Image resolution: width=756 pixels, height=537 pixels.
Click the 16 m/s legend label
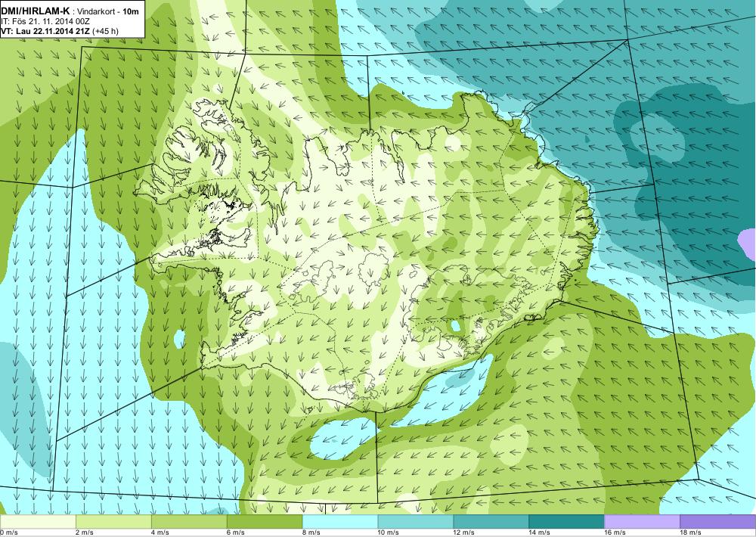coord(615,532)
